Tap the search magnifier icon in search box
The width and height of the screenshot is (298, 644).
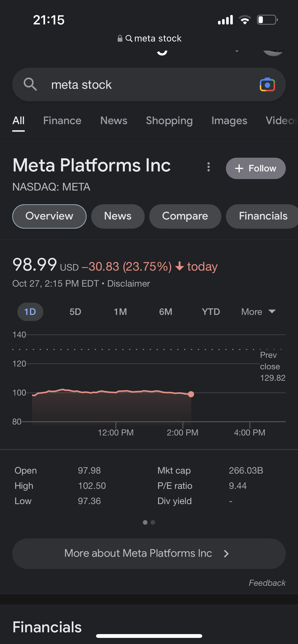tap(30, 84)
